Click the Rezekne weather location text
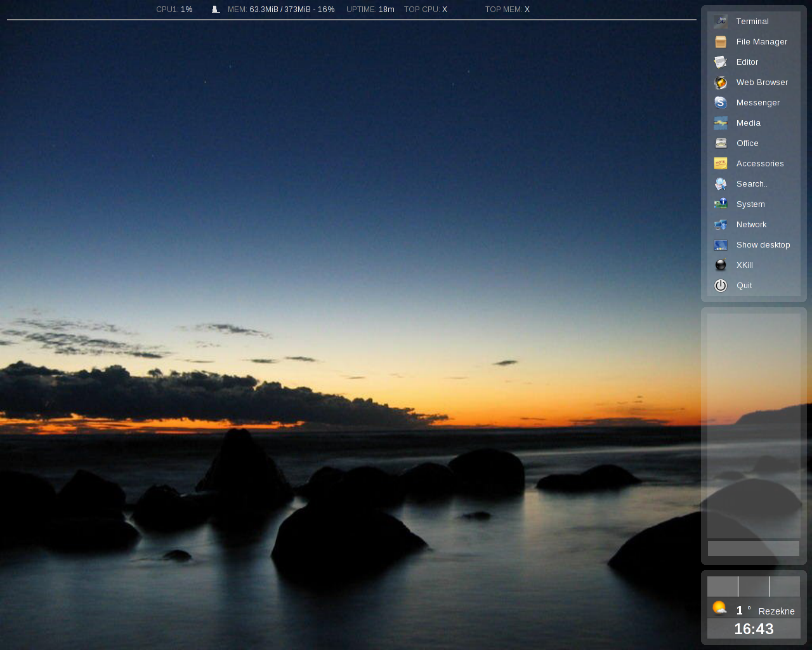This screenshot has height=650, width=812. point(776,611)
